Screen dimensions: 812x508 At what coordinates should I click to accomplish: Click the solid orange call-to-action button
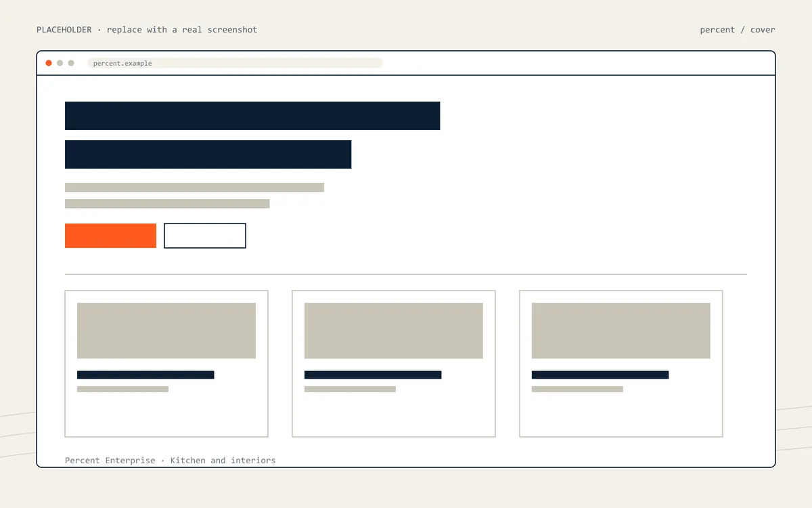[110, 236]
